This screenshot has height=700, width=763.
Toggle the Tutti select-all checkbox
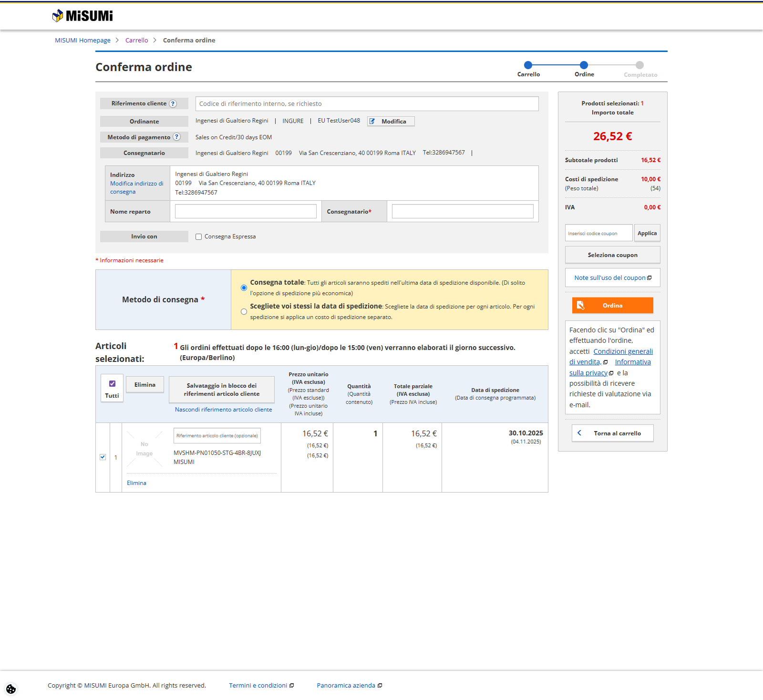point(112,384)
